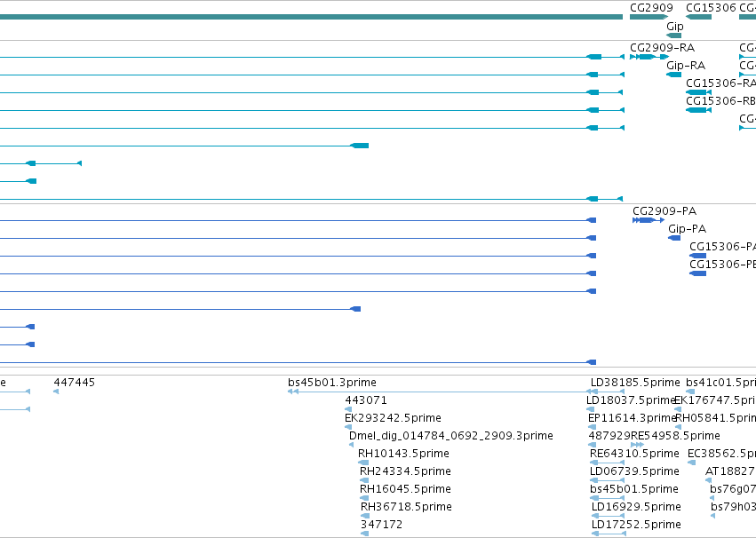Click the CG15306 gene label

click(x=711, y=8)
